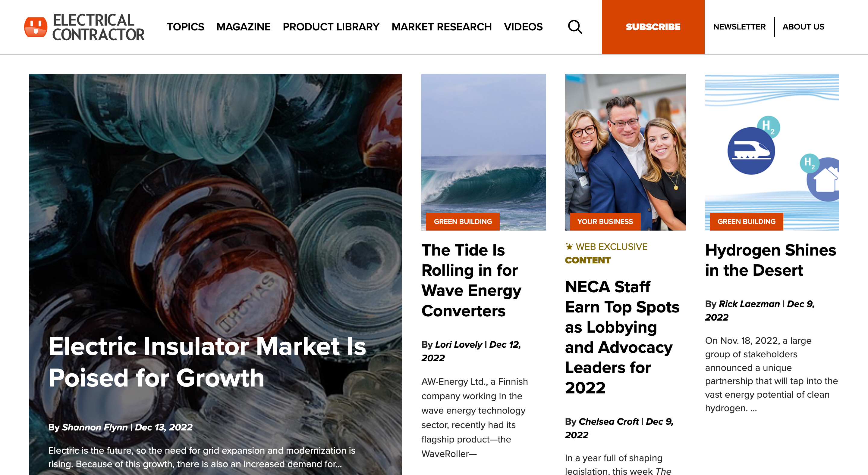Click the Web Exclusive star icon
868x475 pixels.
[x=569, y=247]
